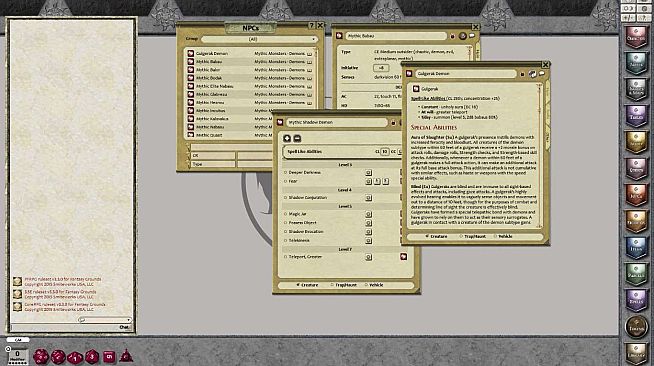Click the Deeper Darkness cast button
Image resolution: width=654 pixels, height=366 pixels.
coord(368,173)
